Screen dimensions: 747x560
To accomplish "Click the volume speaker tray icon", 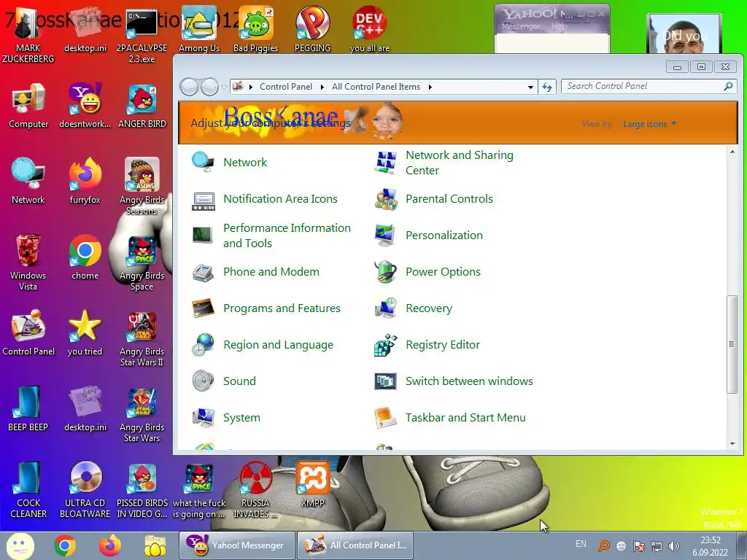I will pyautogui.click(x=673, y=546).
